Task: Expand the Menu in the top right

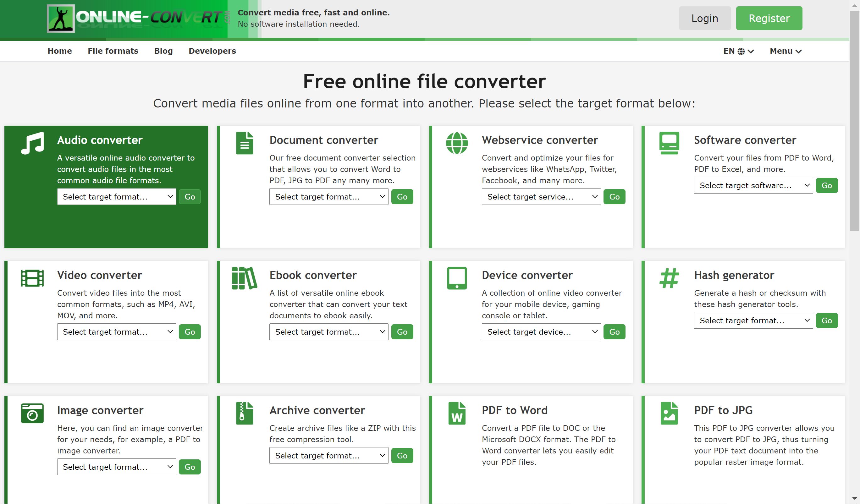Action: (785, 51)
